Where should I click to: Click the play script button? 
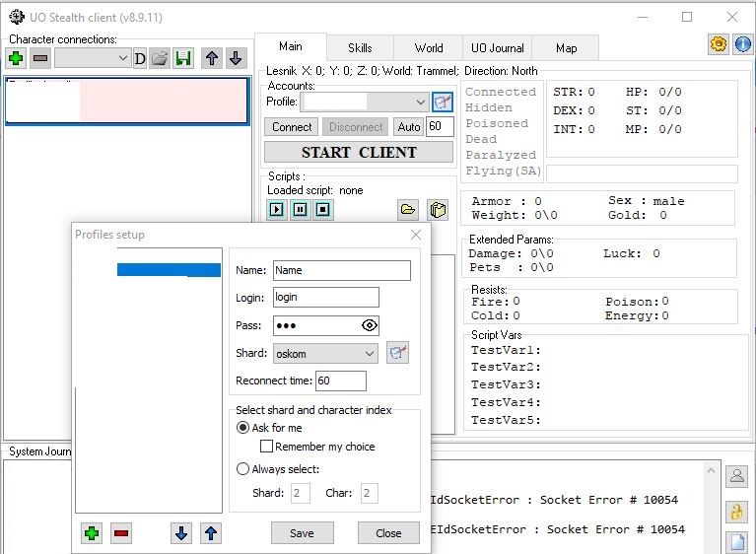tap(276, 210)
